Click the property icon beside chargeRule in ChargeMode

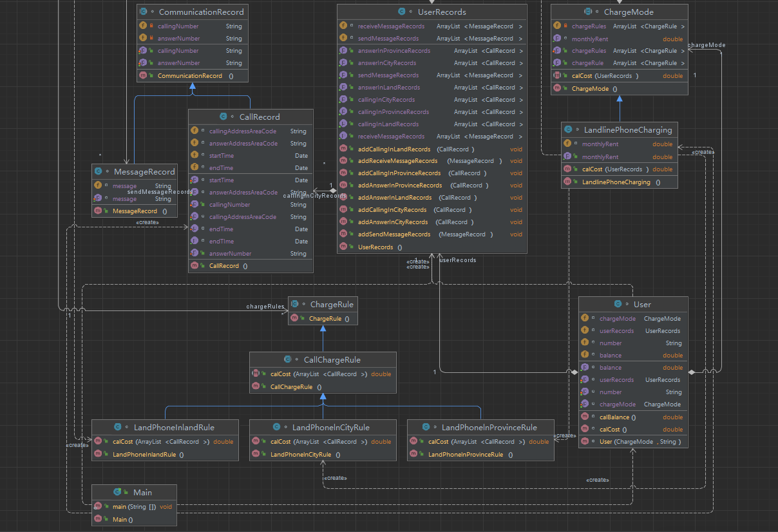[x=557, y=63]
